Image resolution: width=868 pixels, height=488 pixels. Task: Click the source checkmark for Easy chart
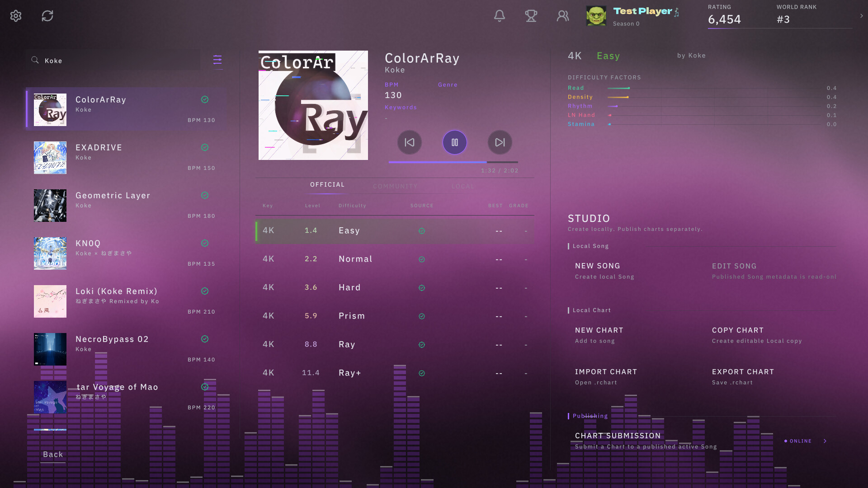click(x=422, y=231)
